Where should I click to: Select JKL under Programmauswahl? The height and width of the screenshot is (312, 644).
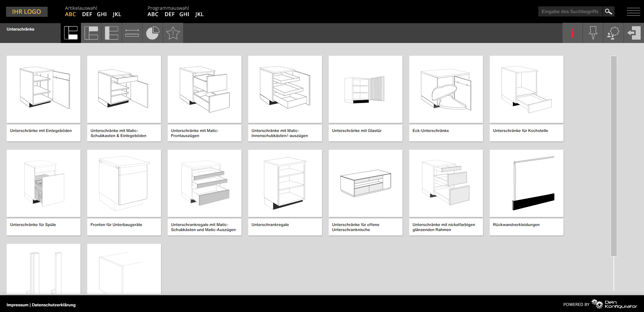click(199, 14)
